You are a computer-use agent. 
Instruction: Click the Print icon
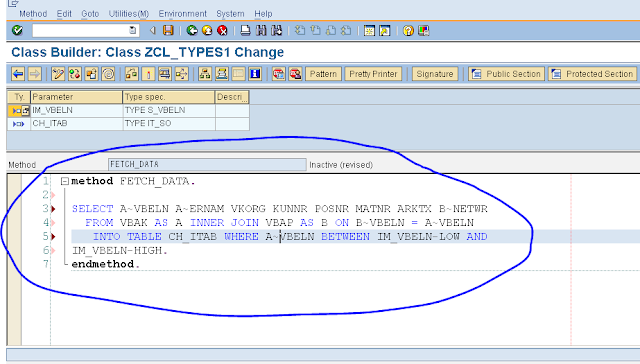coord(245,30)
